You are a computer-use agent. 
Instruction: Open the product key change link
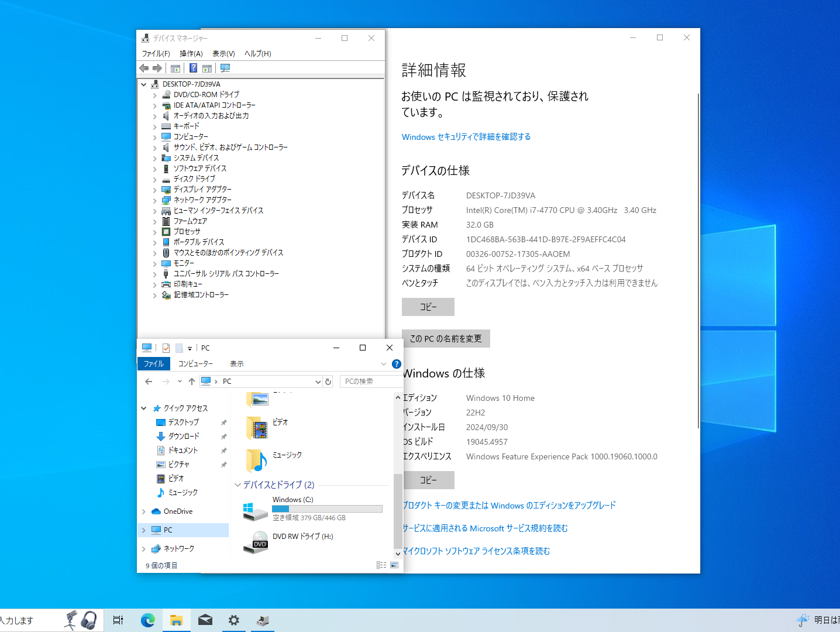coord(509,506)
